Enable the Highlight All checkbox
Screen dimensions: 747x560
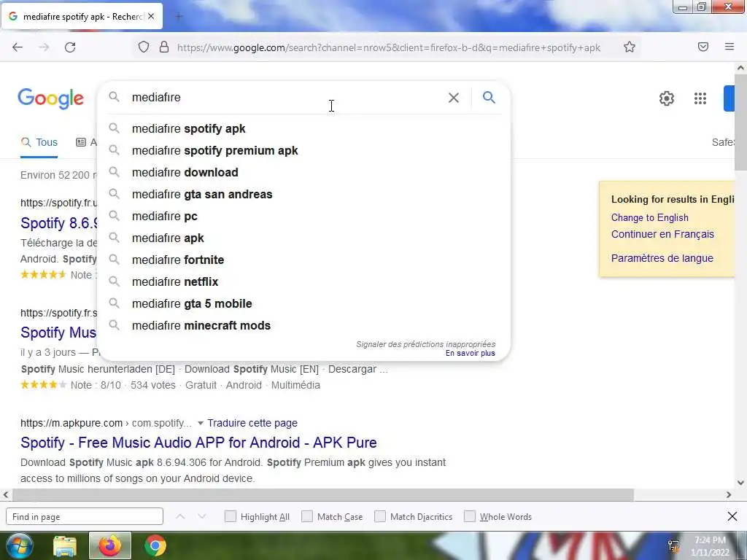[230, 516]
